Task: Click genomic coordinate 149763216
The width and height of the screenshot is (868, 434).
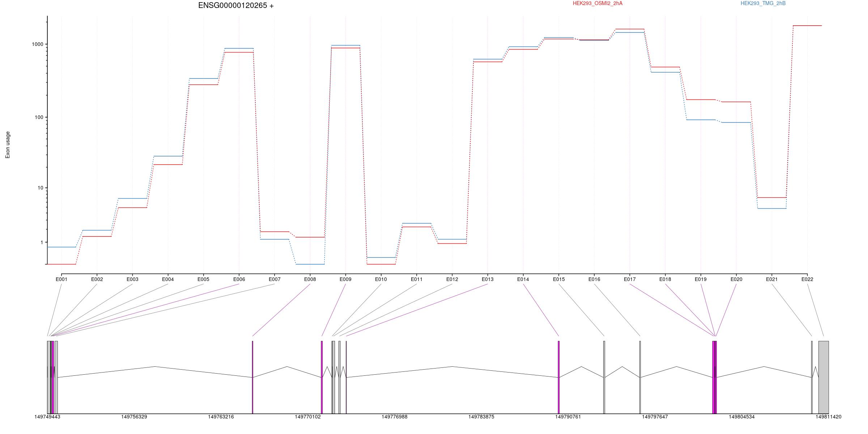Action: coord(221,417)
